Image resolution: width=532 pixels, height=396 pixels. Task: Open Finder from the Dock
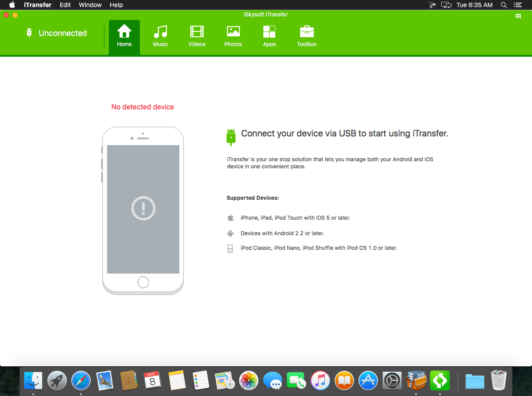click(x=33, y=380)
